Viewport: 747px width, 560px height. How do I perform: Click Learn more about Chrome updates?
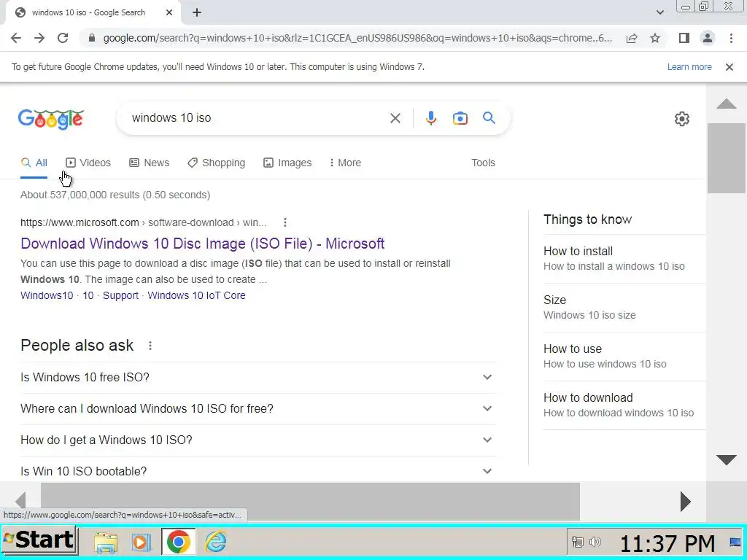[689, 67]
